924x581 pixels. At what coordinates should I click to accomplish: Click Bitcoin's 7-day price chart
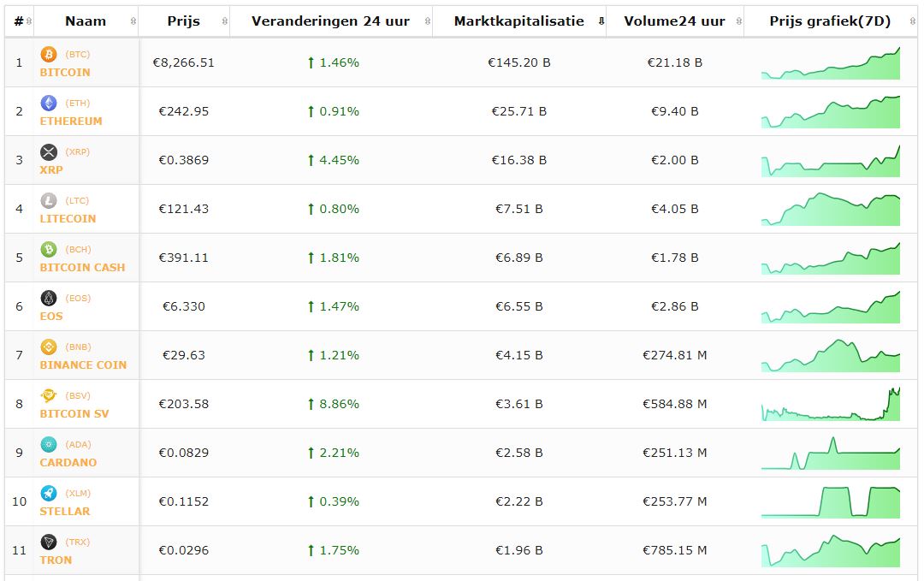click(830, 64)
